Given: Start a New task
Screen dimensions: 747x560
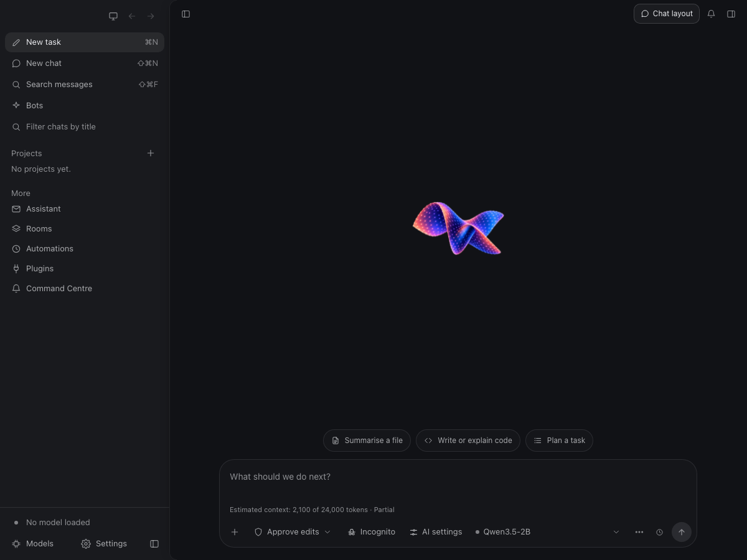Looking at the screenshot, I should (85, 42).
